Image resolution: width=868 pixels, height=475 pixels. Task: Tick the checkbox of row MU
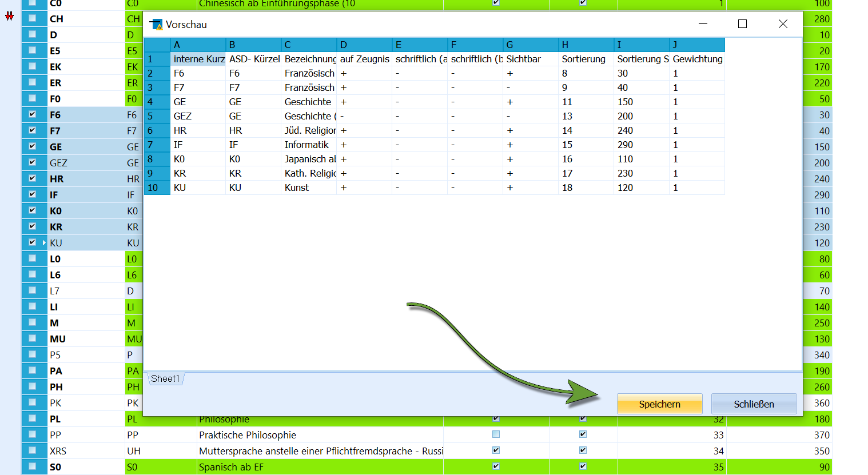point(33,338)
